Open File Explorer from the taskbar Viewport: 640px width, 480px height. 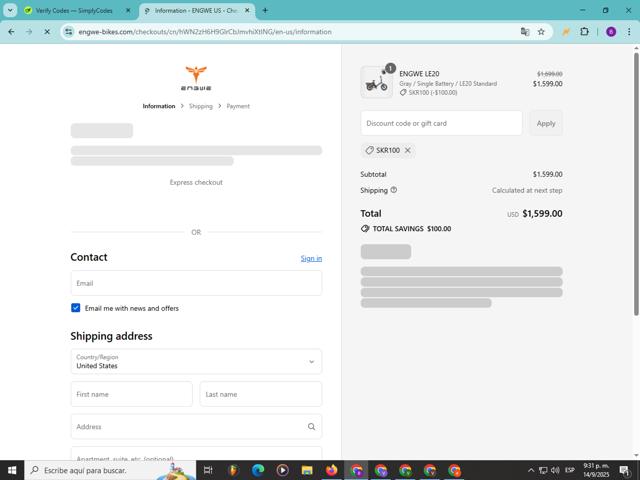[307, 470]
